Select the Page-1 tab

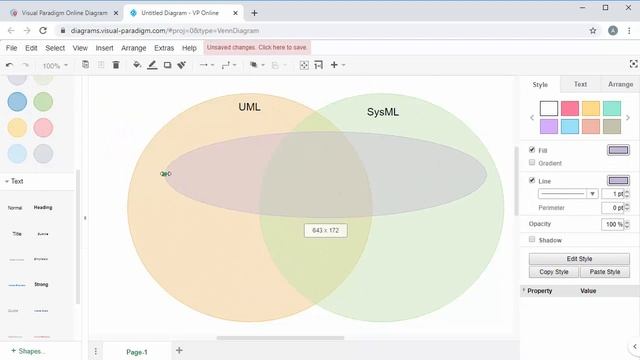point(137,352)
